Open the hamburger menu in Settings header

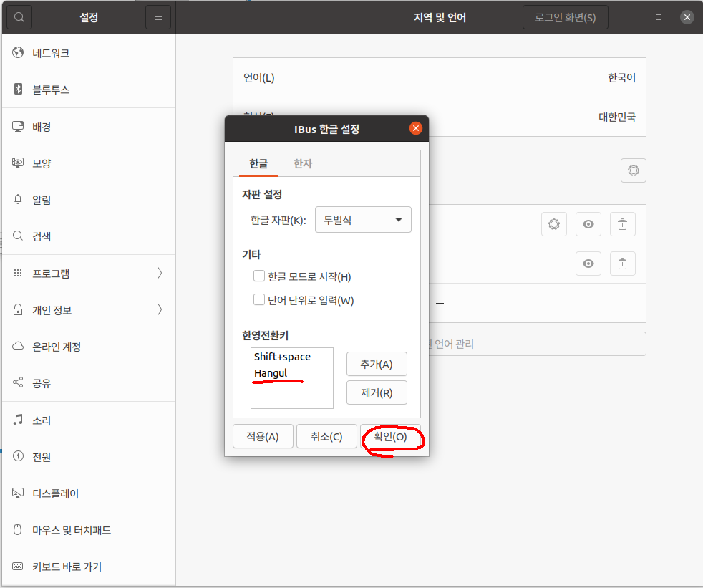pyautogui.click(x=157, y=17)
